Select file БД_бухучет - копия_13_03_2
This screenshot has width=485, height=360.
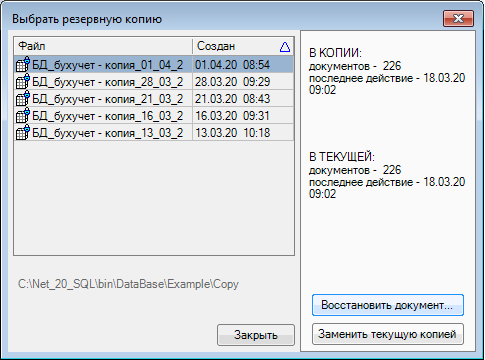[x=108, y=133]
